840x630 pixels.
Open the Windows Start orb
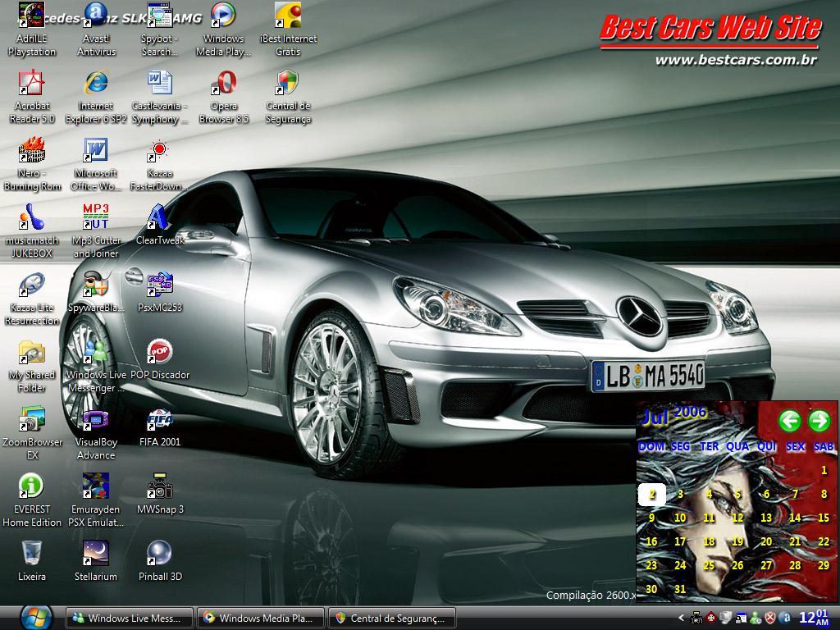pos(35,618)
